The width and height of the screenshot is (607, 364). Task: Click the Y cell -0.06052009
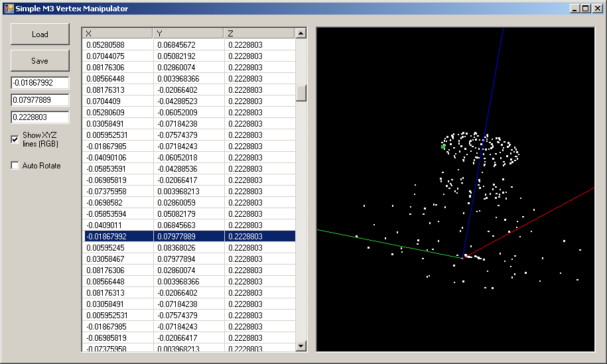click(189, 113)
